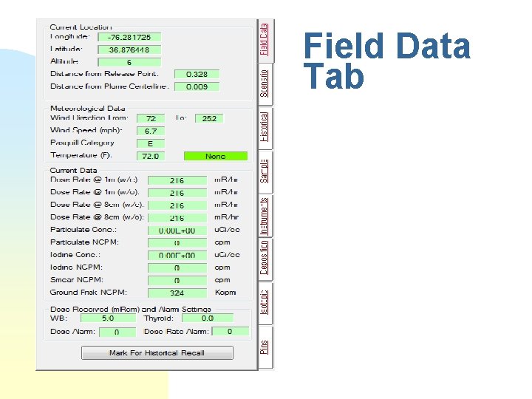Click the Particulate Conc. value field
532x399 pixels.
[177, 231]
